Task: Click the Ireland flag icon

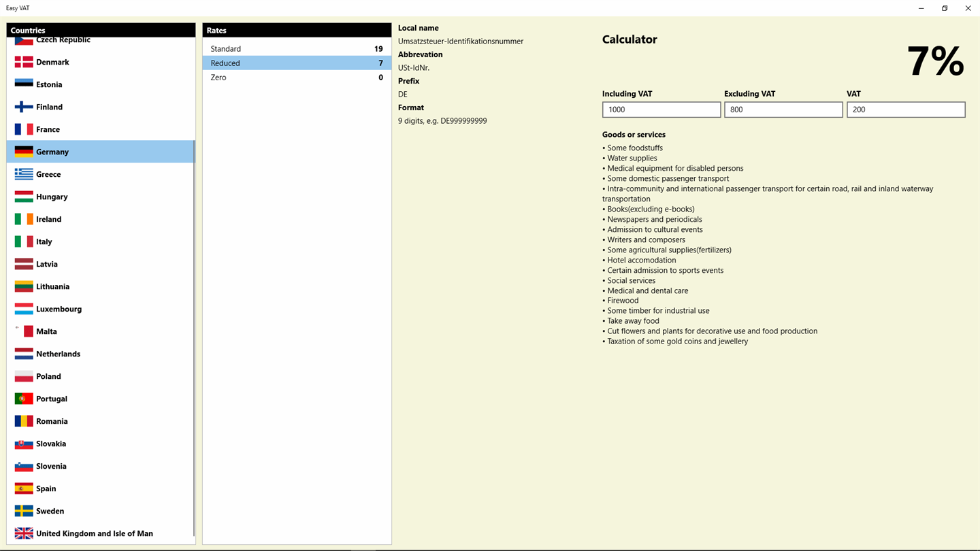Action: pyautogui.click(x=24, y=219)
